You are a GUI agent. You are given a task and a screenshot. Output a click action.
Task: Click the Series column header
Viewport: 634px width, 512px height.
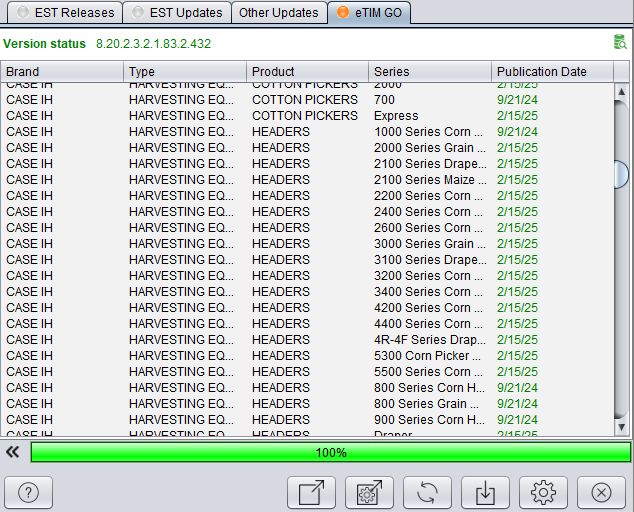tap(430, 72)
